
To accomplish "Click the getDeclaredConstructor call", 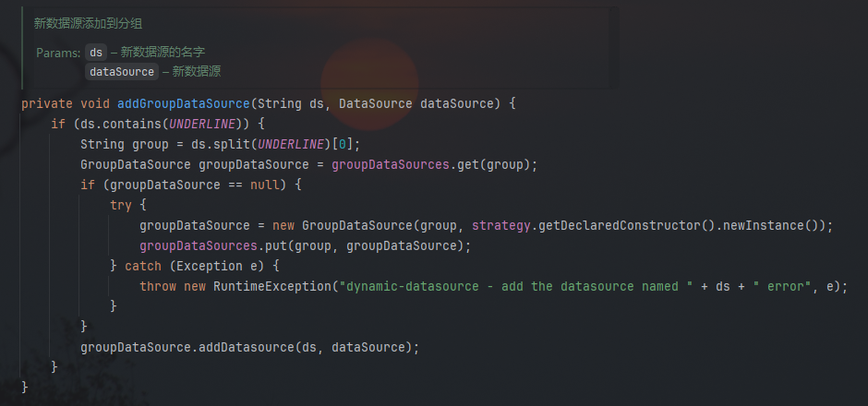I will pos(619,226).
